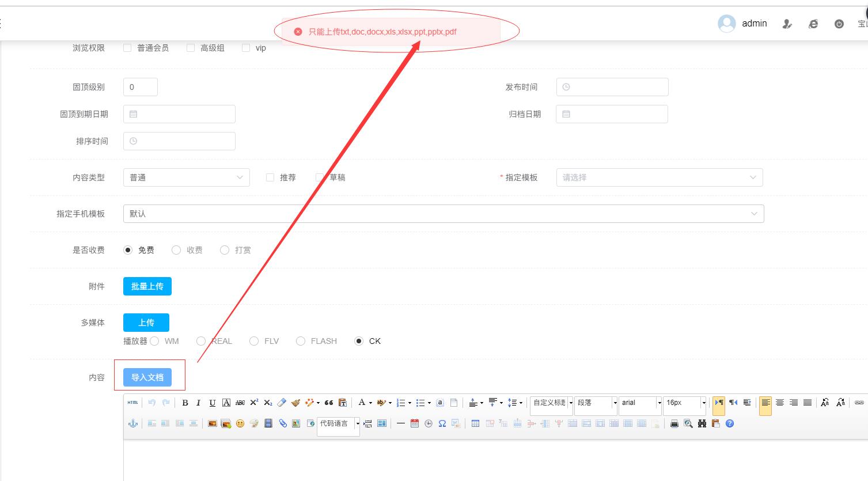Insert an anchor in the editor

[133, 423]
